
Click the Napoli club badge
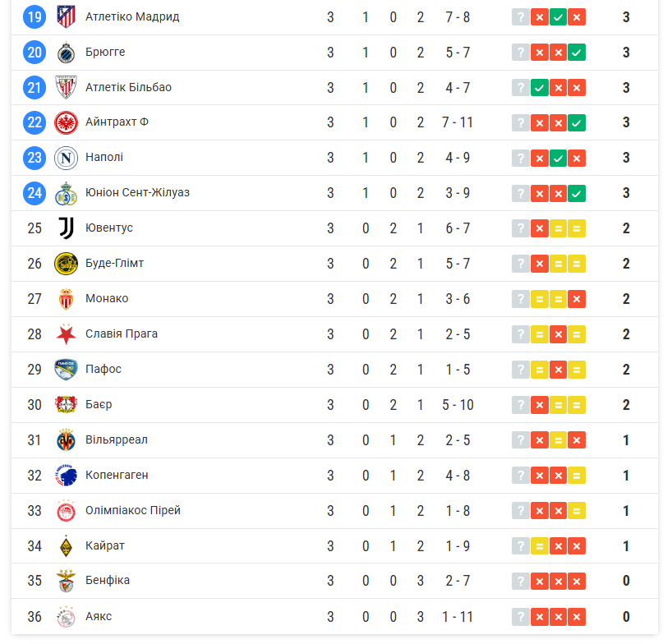(66, 157)
